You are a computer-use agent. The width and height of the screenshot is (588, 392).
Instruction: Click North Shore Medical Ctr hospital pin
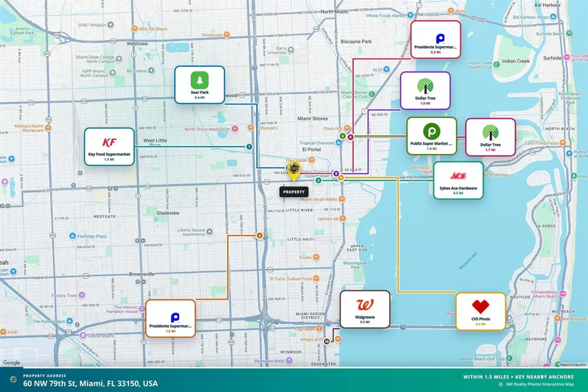235,129
